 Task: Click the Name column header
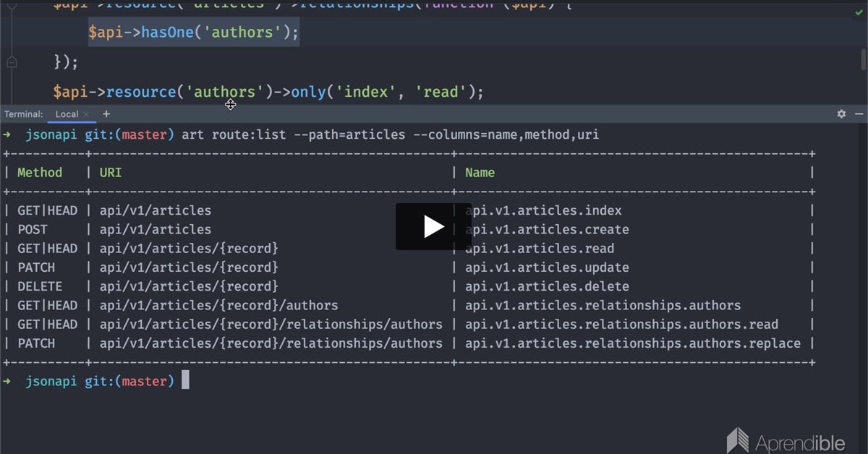(x=480, y=173)
